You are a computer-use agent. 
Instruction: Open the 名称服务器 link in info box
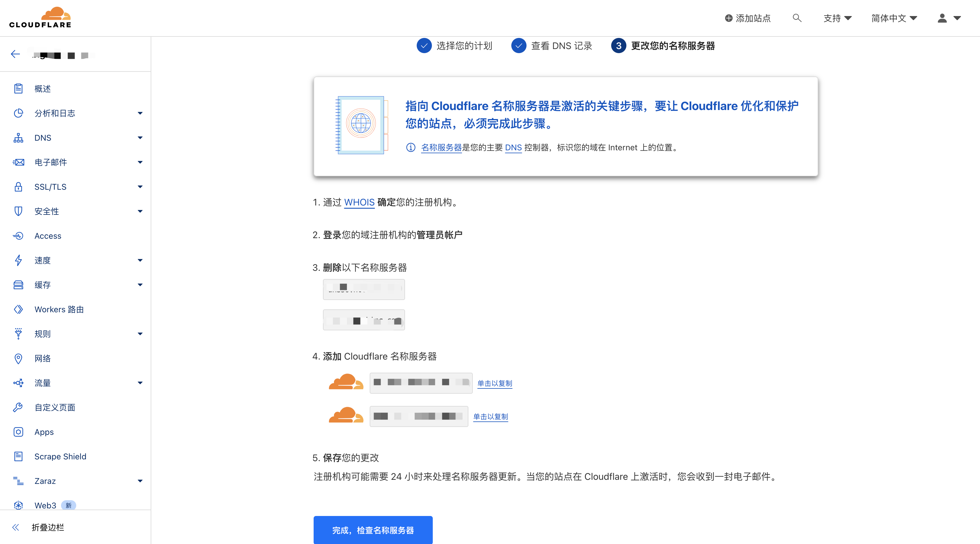pos(441,147)
